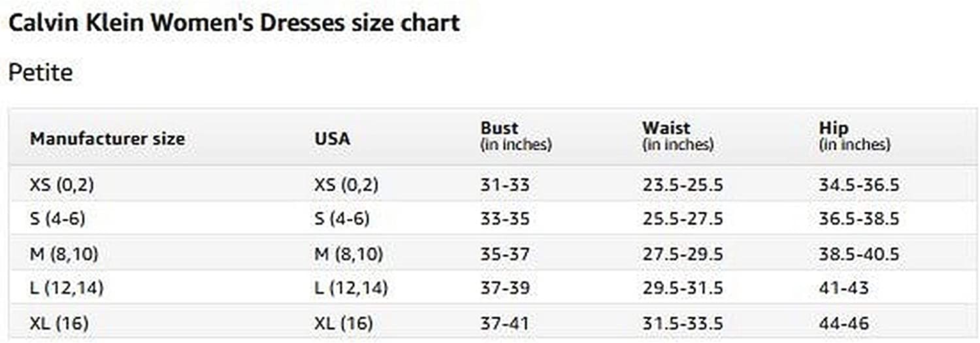The height and width of the screenshot is (343, 980).
Task: Click XL (16) in Manufacturer size column
Action: (x=59, y=323)
